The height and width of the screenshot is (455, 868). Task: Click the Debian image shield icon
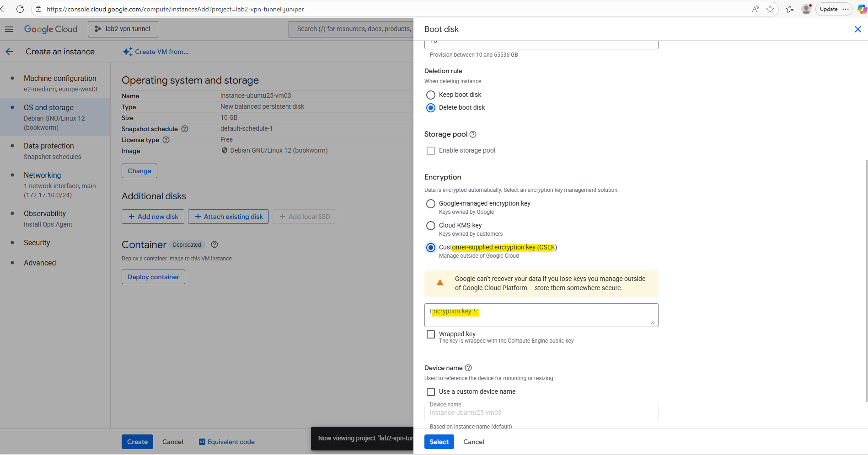(225, 150)
